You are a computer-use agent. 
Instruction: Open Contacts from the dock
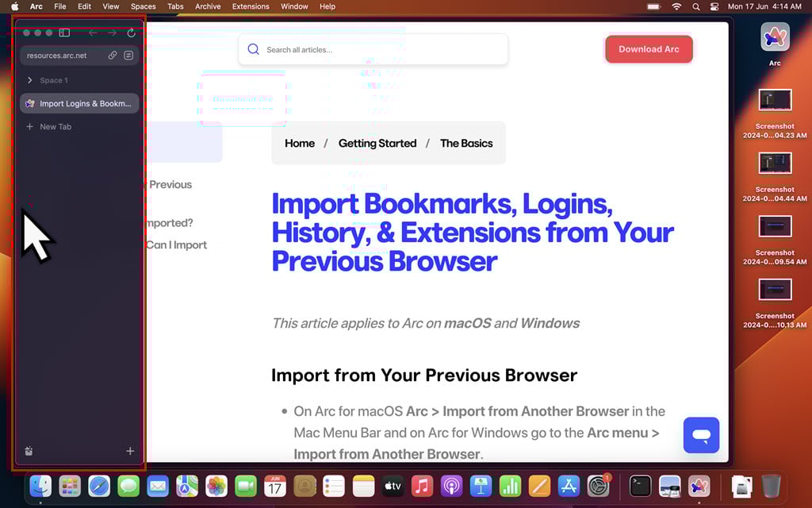tap(304, 487)
